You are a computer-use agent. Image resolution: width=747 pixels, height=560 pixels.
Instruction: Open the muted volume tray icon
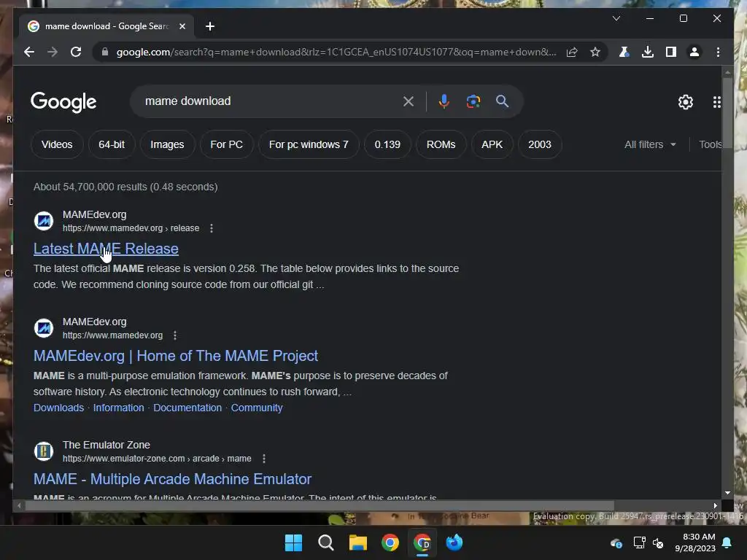(658, 542)
